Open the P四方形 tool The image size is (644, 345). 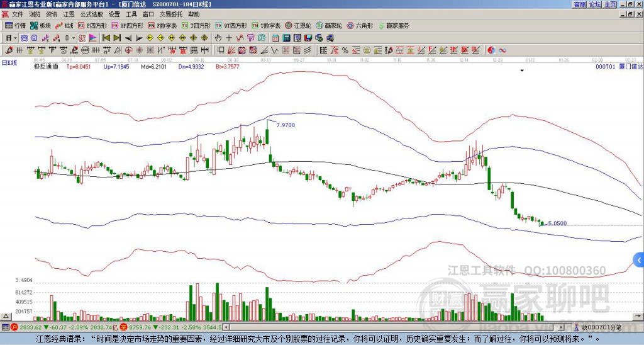(x=92, y=25)
